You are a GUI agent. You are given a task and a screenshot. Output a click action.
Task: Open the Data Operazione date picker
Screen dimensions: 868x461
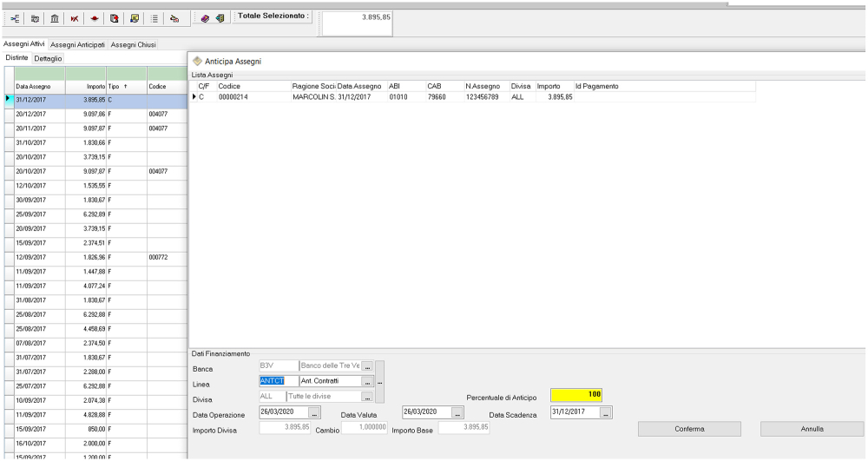tap(314, 412)
